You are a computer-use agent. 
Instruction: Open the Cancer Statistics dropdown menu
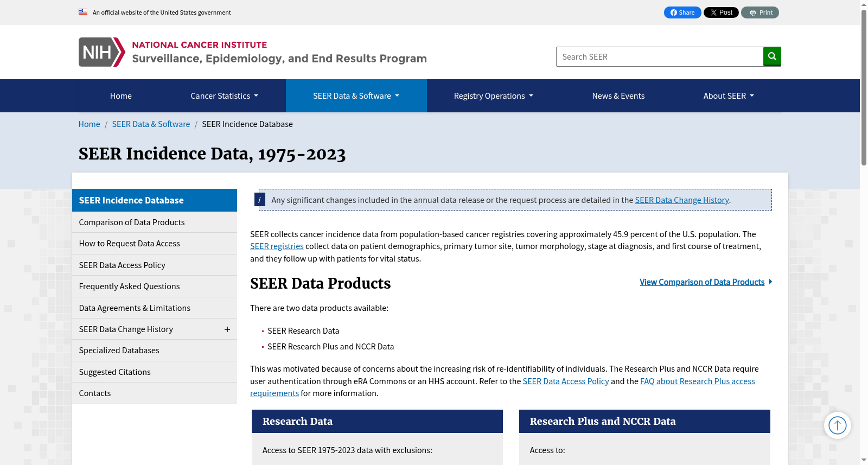(x=224, y=96)
